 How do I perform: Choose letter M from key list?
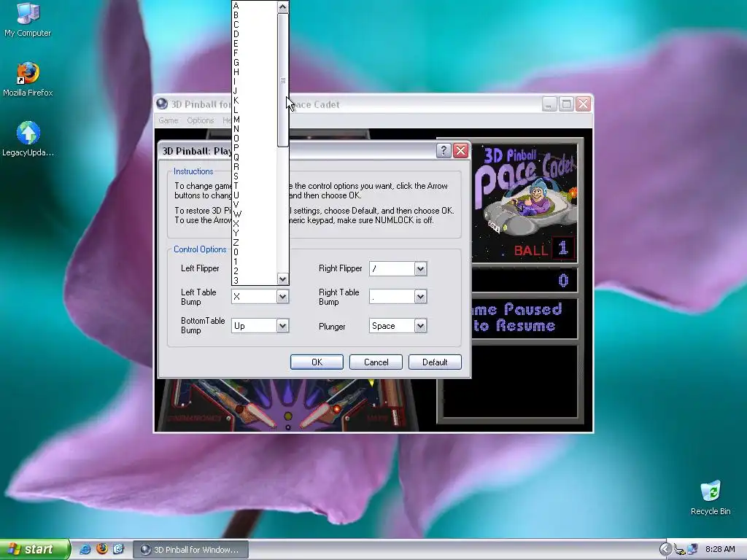pos(255,120)
